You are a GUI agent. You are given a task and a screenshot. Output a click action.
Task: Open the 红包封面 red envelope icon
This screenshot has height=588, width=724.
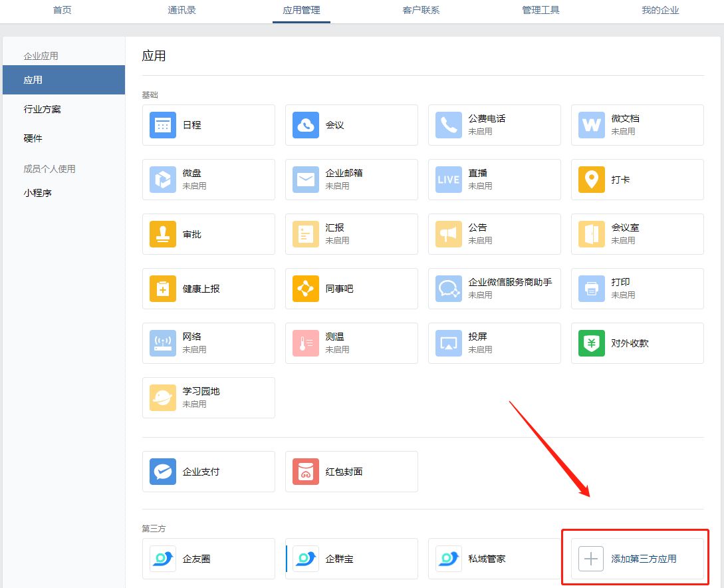306,472
